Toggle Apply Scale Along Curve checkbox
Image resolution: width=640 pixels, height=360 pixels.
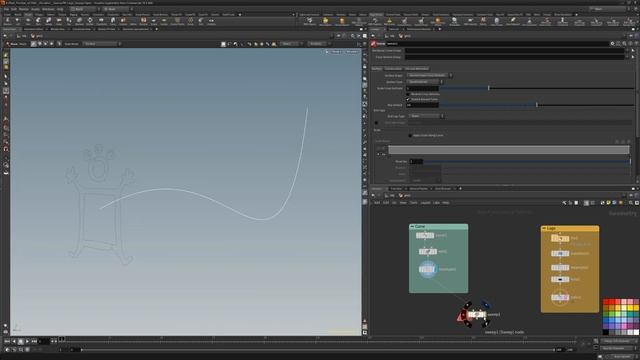410,135
